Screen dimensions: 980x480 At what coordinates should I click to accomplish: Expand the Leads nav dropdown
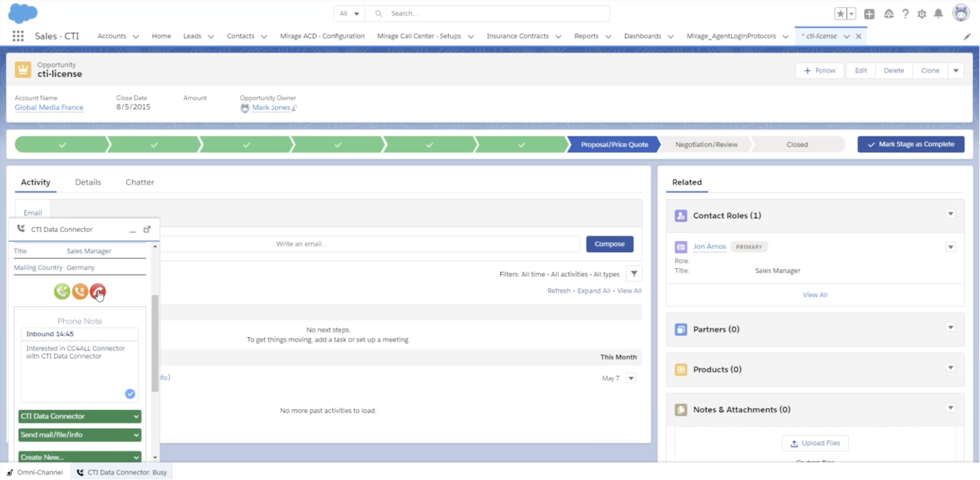tap(211, 37)
